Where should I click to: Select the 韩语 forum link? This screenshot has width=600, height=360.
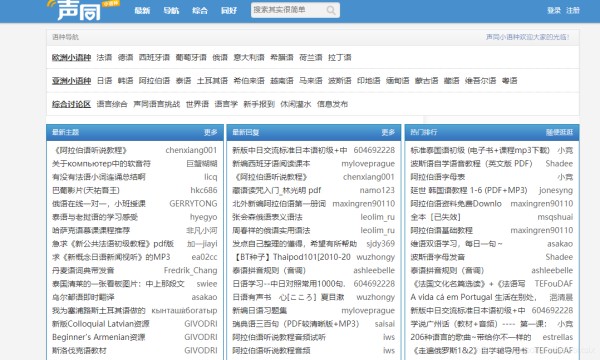126,81
